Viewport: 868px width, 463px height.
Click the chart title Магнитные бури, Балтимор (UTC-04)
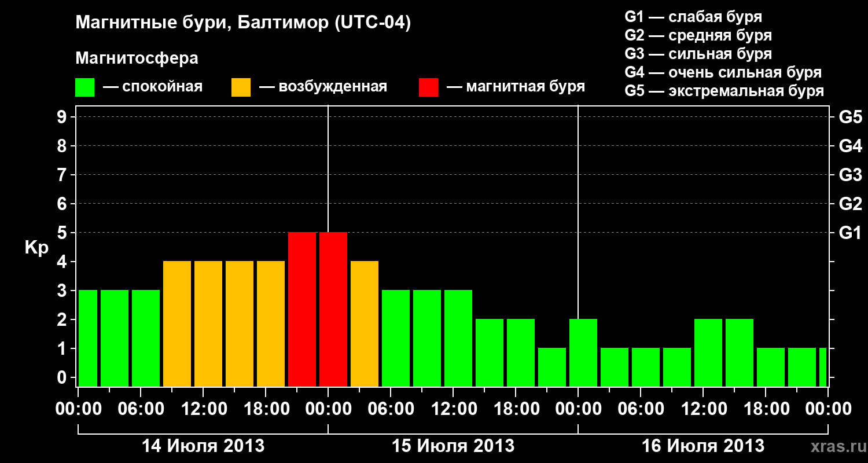pyautogui.click(x=243, y=24)
